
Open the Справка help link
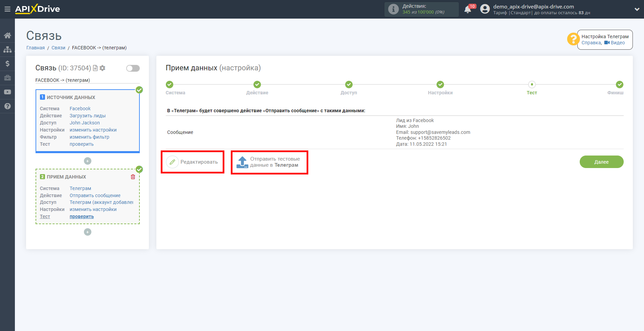pos(591,43)
